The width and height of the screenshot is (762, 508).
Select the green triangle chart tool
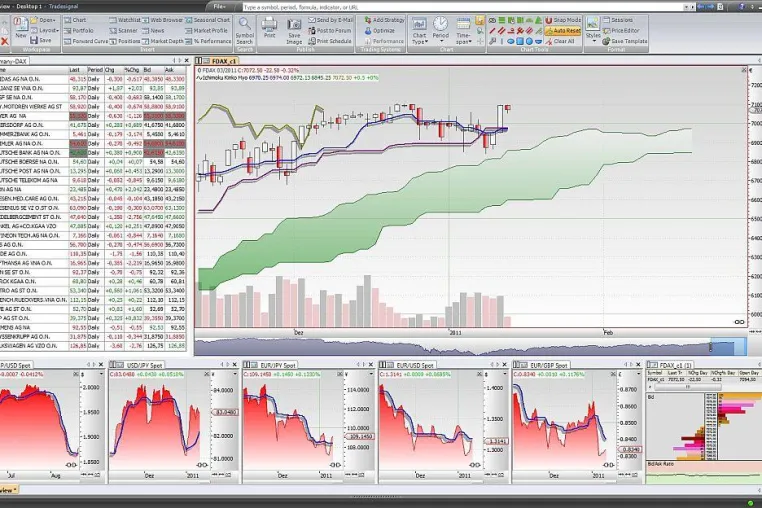pos(538,20)
